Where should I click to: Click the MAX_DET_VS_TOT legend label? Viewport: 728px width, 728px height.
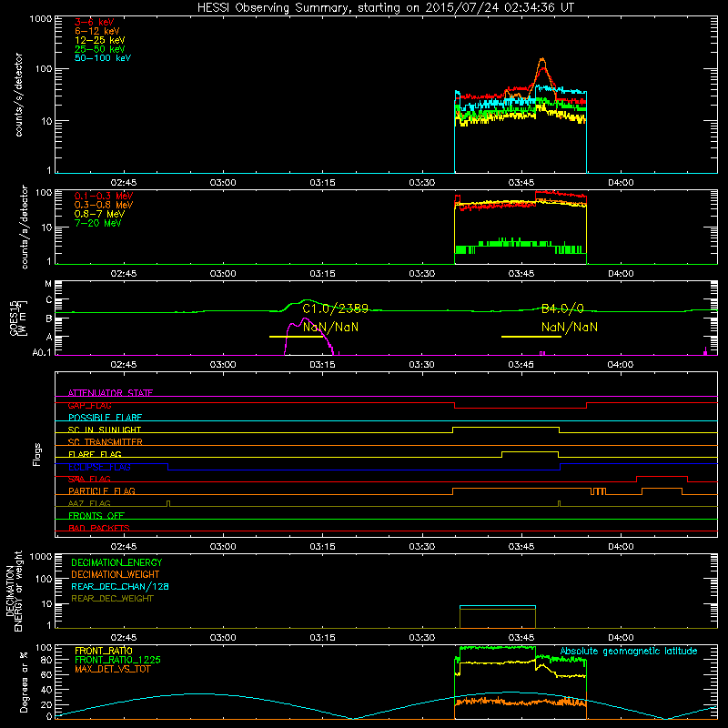pos(113,669)
